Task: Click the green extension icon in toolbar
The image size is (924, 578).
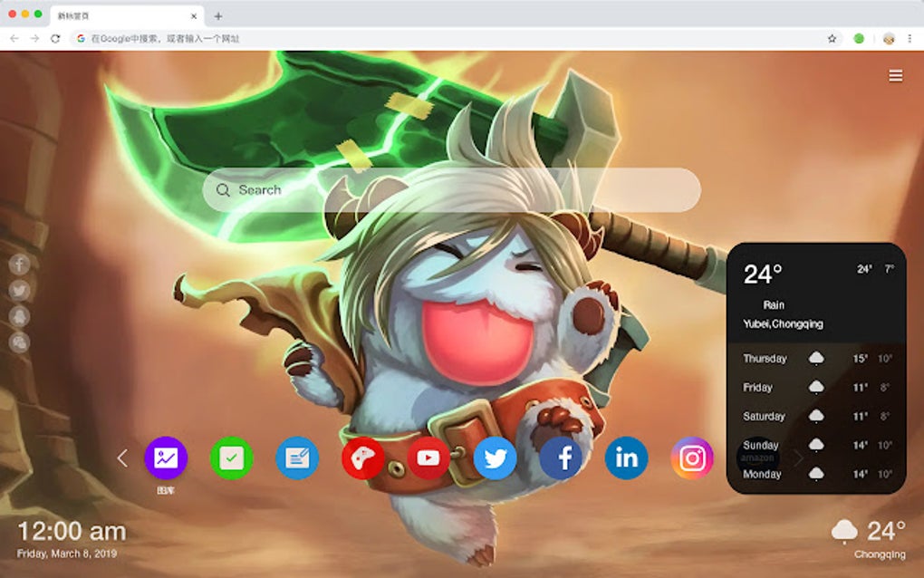Action: [x=859, y=38]
